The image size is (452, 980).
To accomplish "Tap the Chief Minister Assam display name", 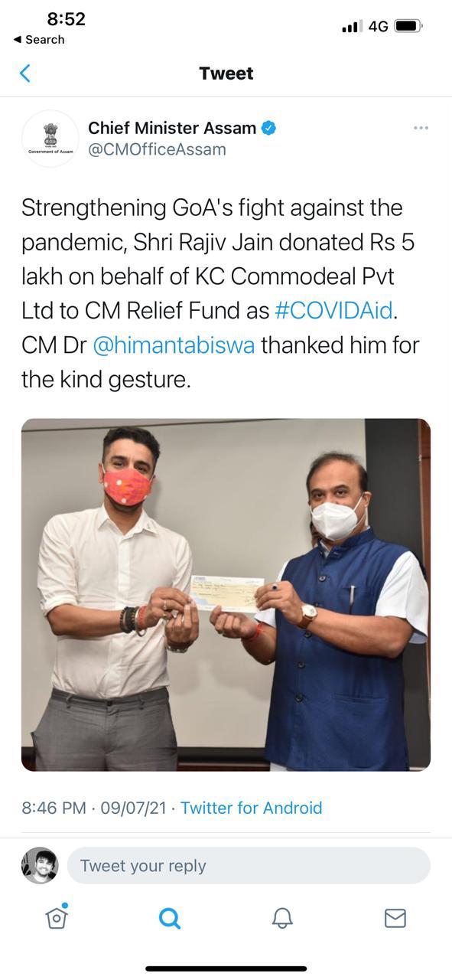I will pyautogui.click(x=172, y=128).
